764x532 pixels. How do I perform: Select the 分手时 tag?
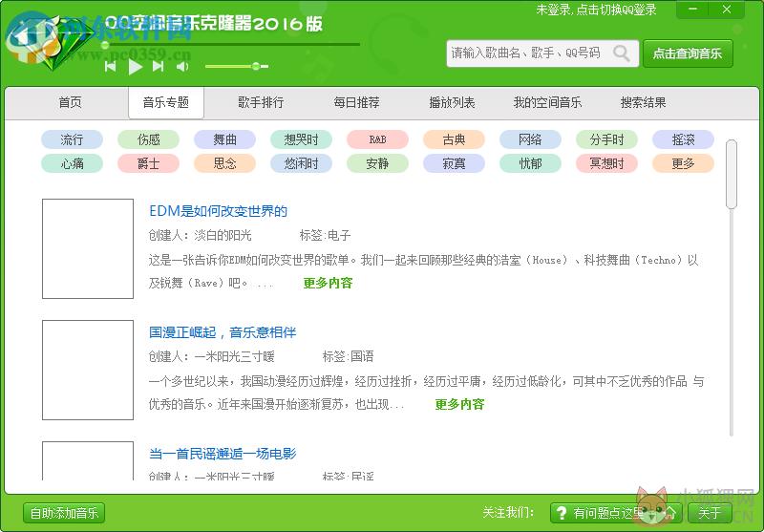pyautogui.click(x=606, y=139)
